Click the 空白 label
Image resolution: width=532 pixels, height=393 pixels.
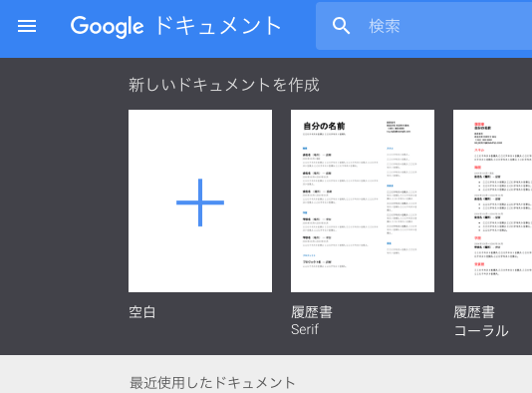pyautogui.click(x=142, y=312)
